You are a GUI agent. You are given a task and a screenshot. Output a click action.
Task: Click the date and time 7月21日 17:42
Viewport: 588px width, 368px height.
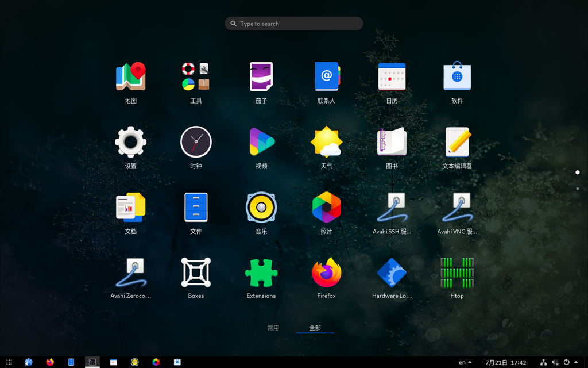pos(505,362)
